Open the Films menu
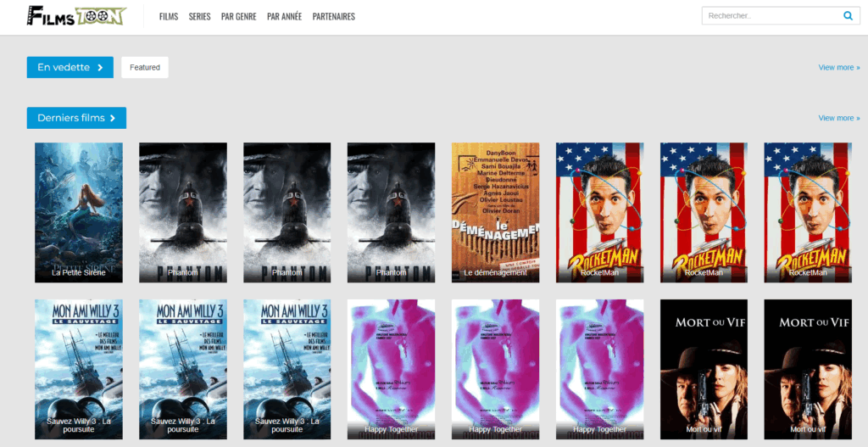 169,17
